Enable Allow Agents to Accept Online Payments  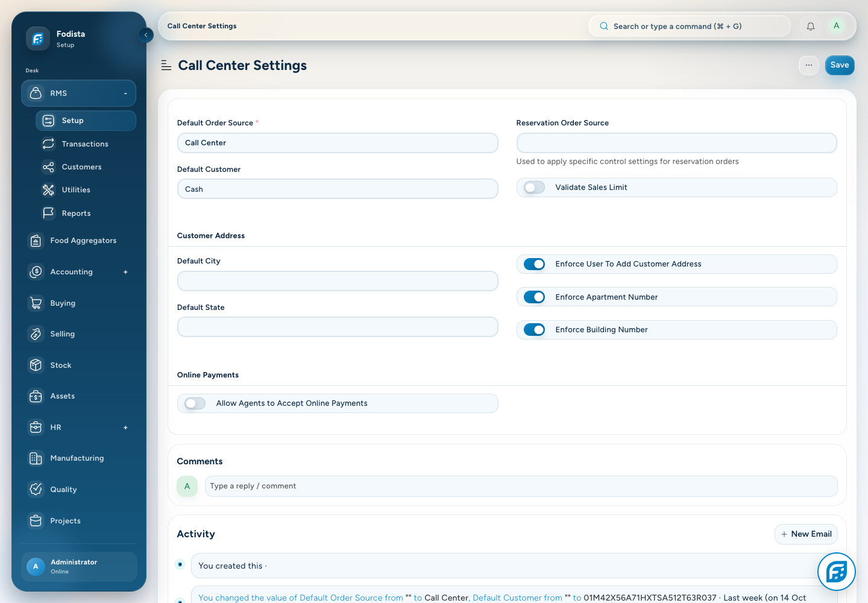coord(195,403)
